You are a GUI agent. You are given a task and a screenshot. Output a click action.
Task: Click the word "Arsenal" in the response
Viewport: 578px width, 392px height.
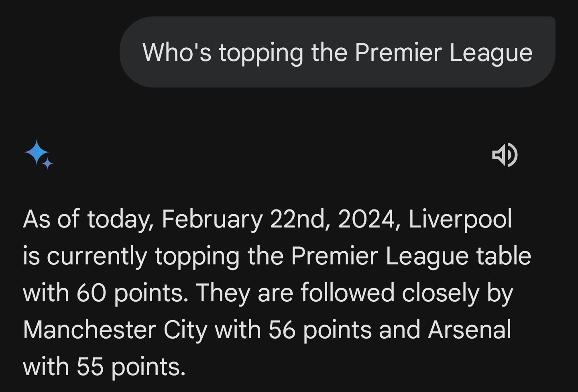[470, 330]
